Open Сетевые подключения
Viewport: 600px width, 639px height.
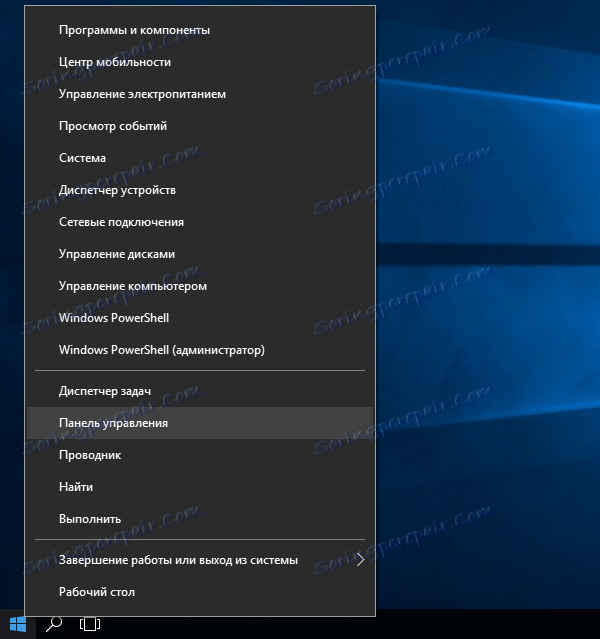[200, 222]
